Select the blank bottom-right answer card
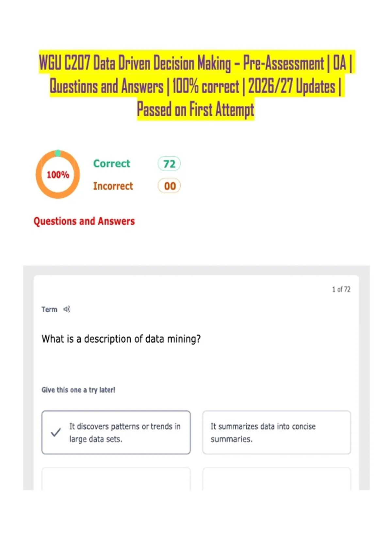This screenshot has height=556, width=392. click(x=277, y=479)
